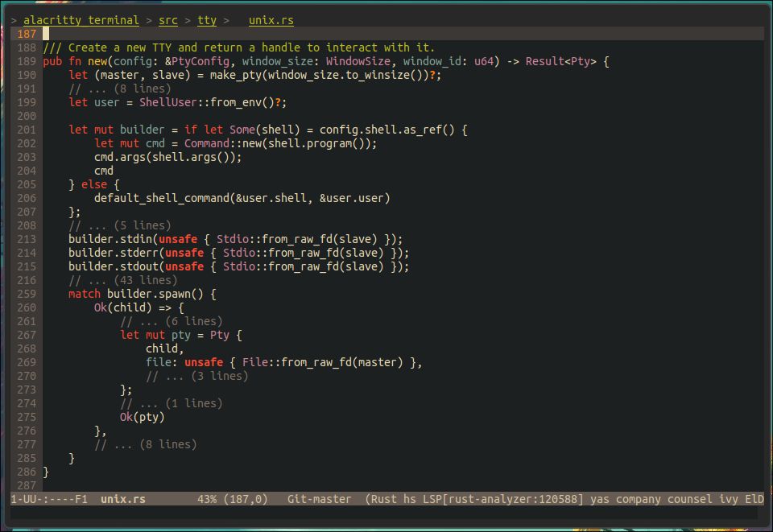773x532 pixels.
Task: Expand the folded 1 lines block
Action: point(171,403)
